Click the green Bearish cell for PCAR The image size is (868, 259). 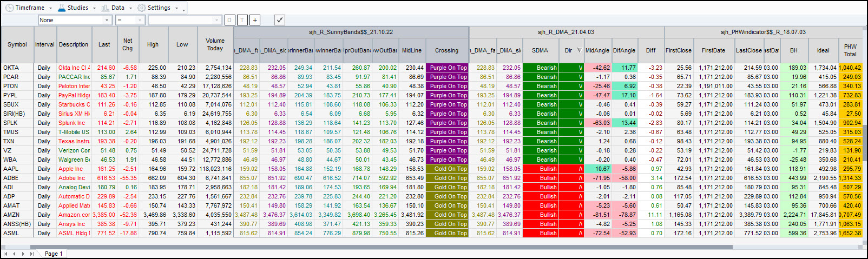coord(540,77)
